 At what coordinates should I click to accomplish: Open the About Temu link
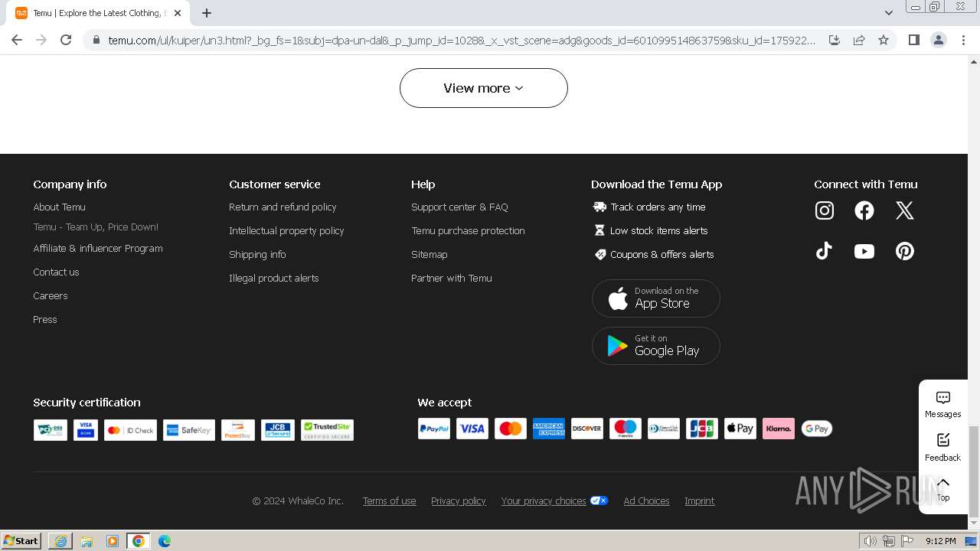pos(59,207)
